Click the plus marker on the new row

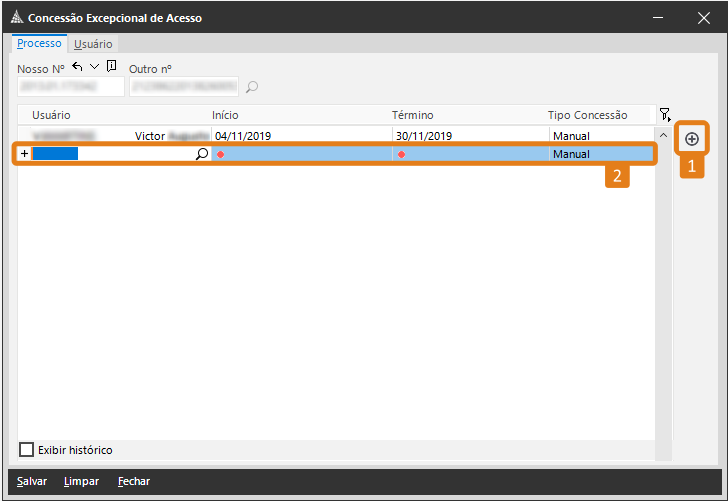pos(25,154)
